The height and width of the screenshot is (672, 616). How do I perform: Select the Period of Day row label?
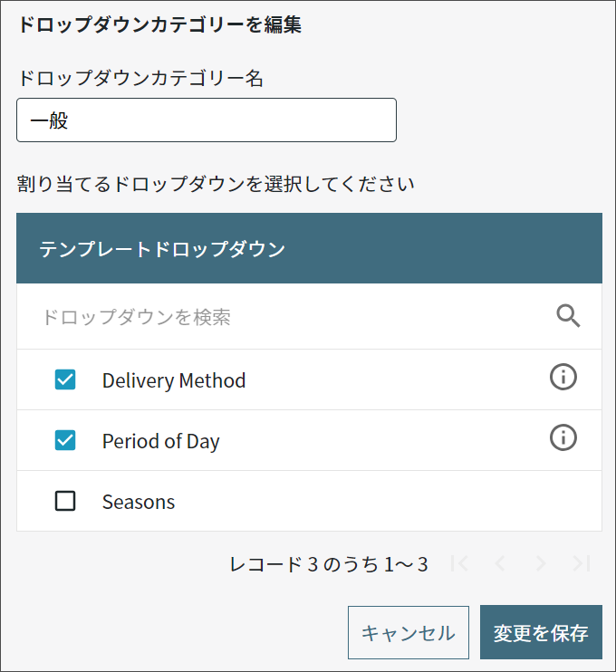[x=160, y=441]
